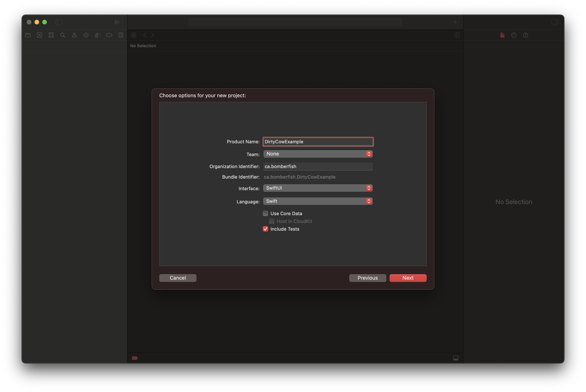Click the add new tab button
Screen dimensions: 586x392
(455, 22)
